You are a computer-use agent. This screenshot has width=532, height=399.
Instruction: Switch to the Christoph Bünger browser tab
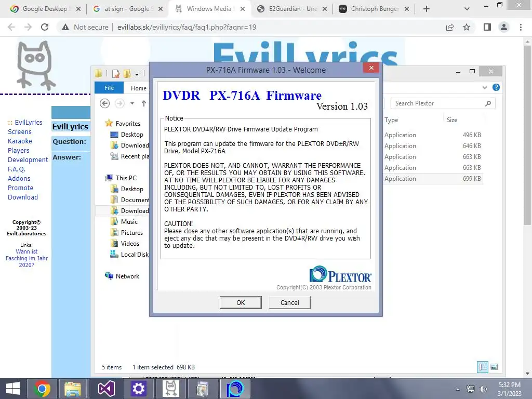tap(374, 9)
